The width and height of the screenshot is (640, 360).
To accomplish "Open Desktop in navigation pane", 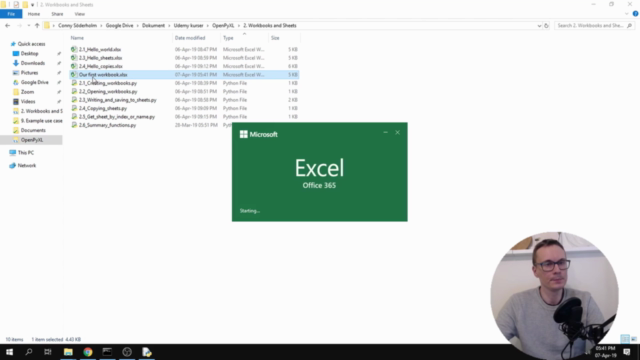I will pos(29,53).
